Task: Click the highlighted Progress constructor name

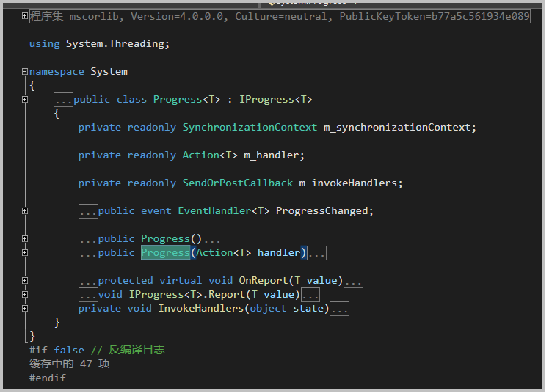Action: [x=166, y=253]
